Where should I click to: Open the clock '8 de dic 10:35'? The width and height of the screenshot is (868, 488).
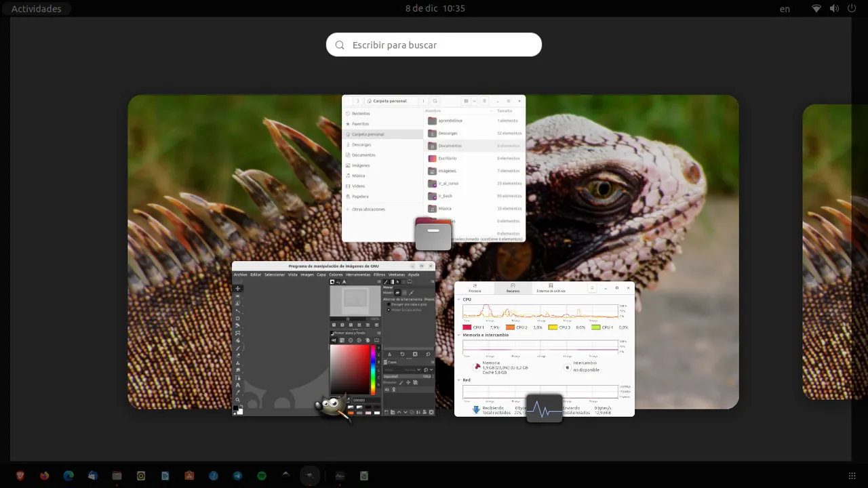tap(435, 8)
